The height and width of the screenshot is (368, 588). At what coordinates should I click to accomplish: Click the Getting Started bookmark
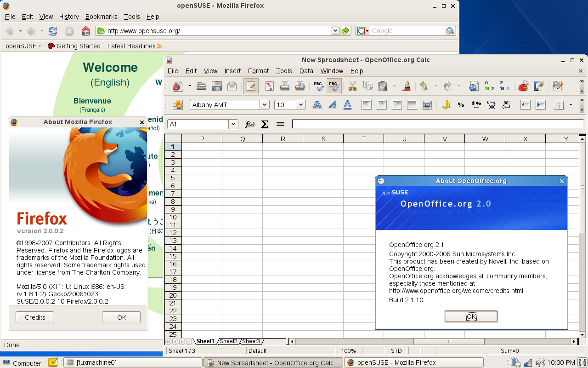[74, 46]
